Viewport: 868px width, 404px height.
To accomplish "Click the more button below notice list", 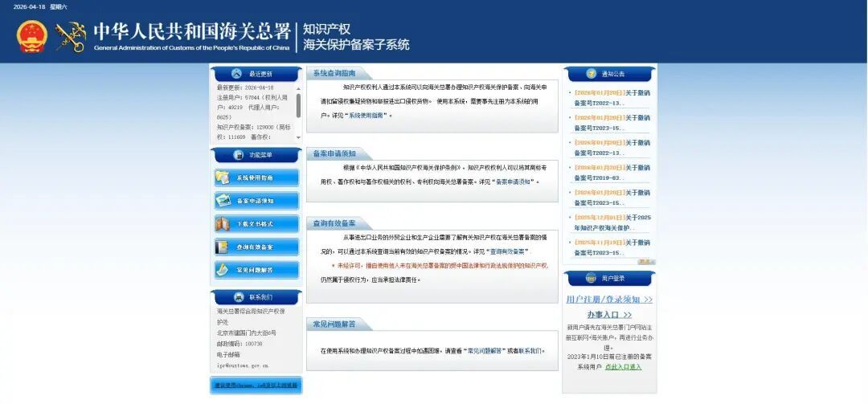I will pos(646,263).
